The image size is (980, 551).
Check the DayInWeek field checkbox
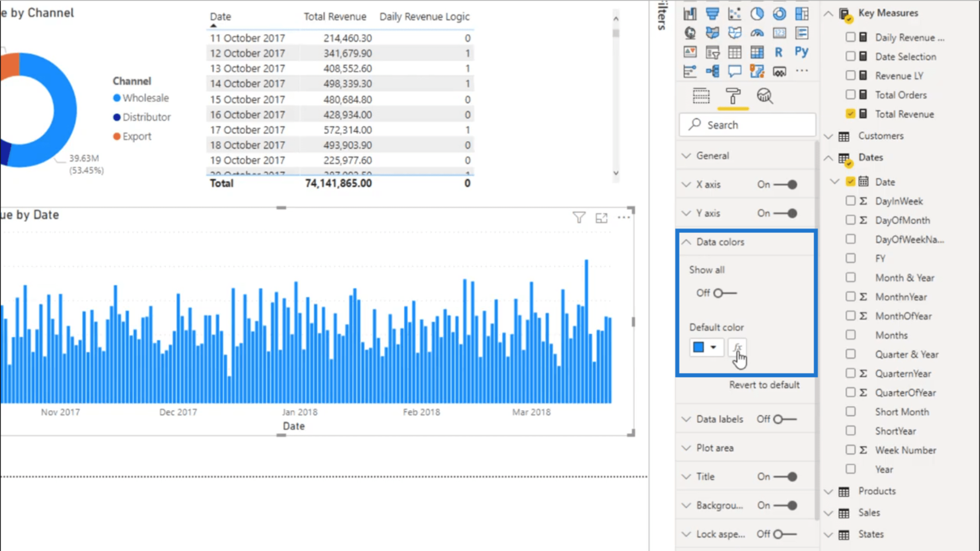click(x=850, y=201)
